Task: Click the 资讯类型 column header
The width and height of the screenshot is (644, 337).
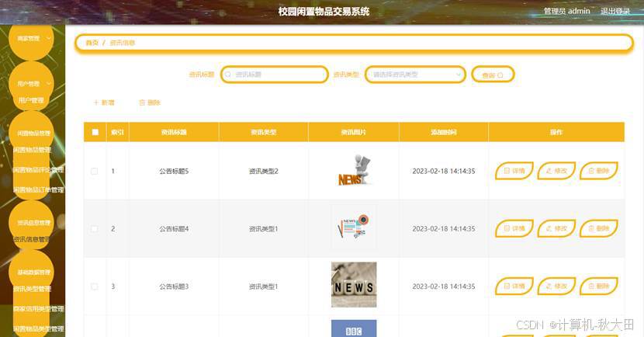Action: tap(264, 132)
